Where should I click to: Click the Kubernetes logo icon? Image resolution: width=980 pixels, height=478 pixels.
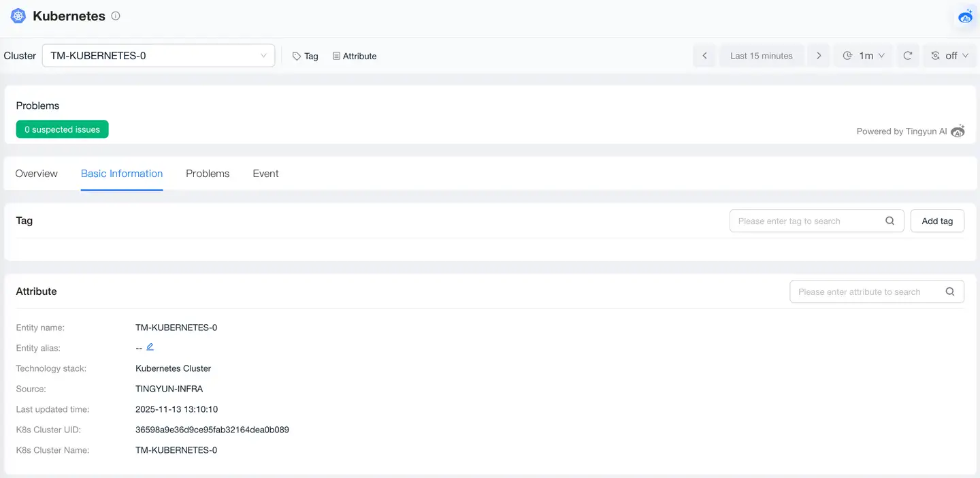click(18, 16)
